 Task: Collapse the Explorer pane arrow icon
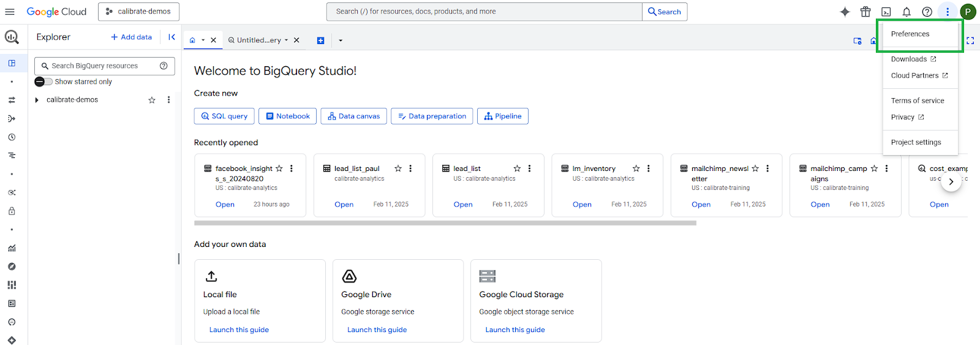[x=171, y=37]
